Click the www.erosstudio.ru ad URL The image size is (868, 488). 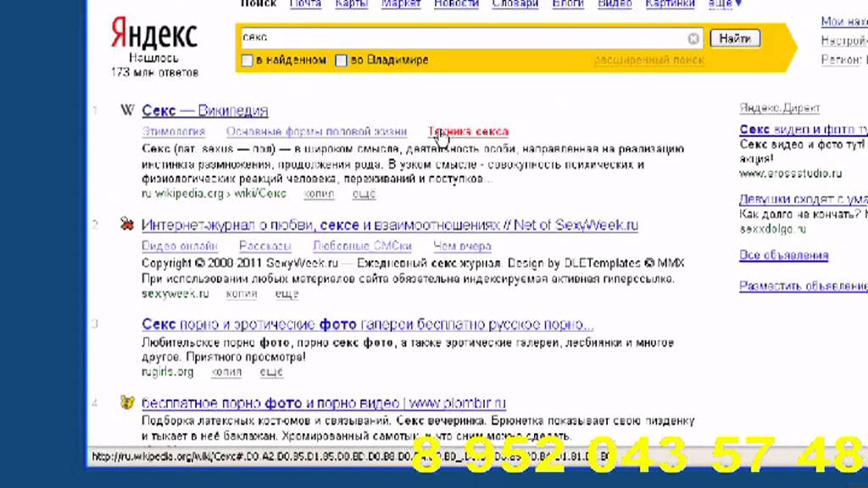coord(791,173)
